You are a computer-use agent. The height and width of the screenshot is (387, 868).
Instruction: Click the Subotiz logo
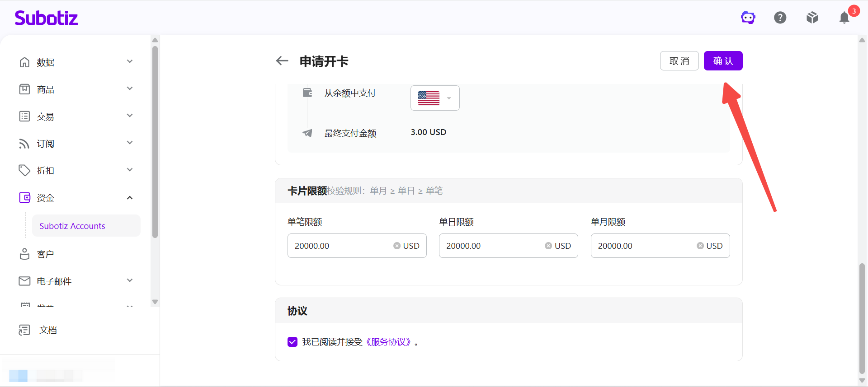[46, 18]
